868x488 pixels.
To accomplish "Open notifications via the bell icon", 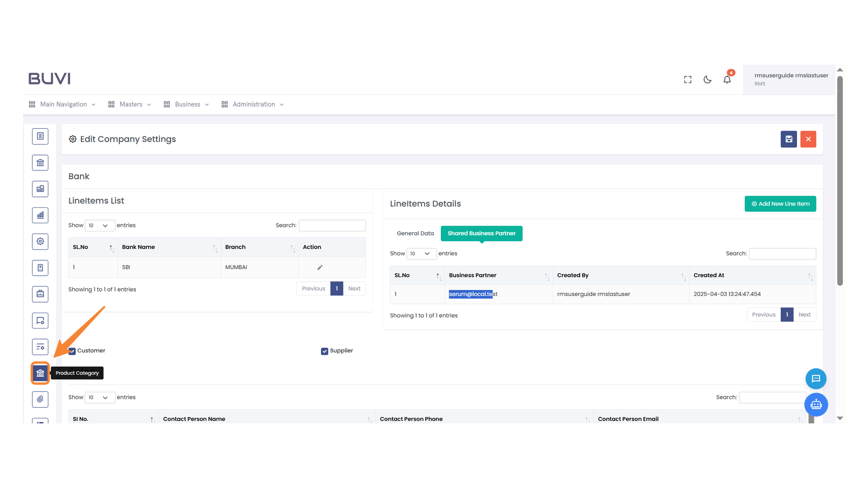I will (727, 79).
